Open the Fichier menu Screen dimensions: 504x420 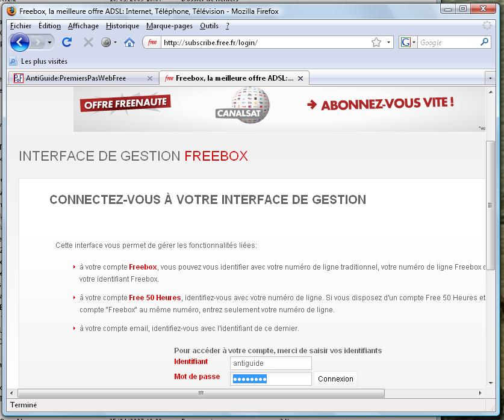pos(20,26)
